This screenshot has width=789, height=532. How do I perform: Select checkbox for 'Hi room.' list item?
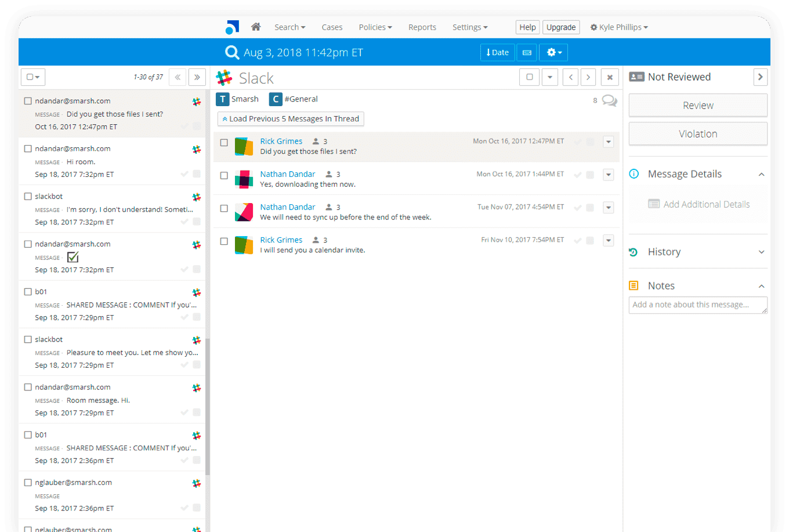tap(27, 149)
